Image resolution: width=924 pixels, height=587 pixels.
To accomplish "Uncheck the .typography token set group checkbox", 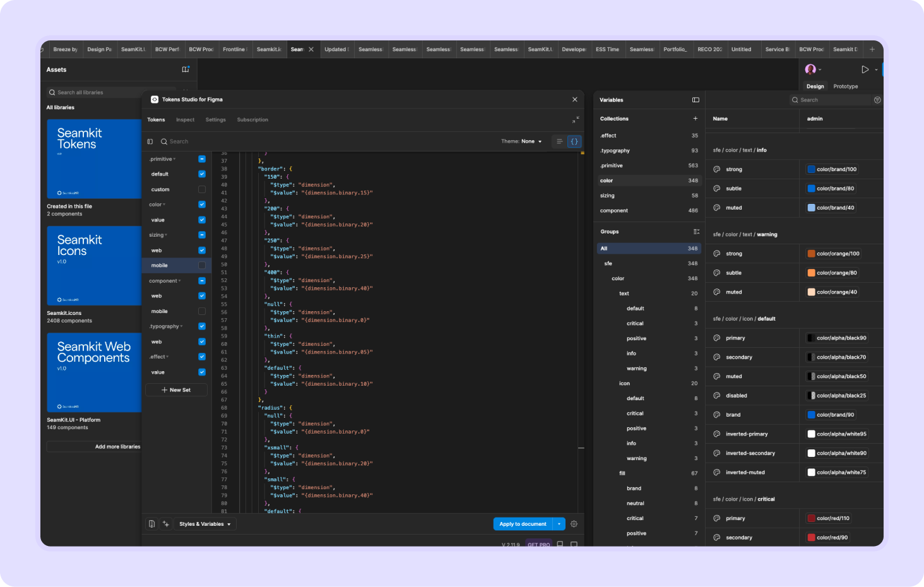I will pyautogui.click(x=202, y=326).
